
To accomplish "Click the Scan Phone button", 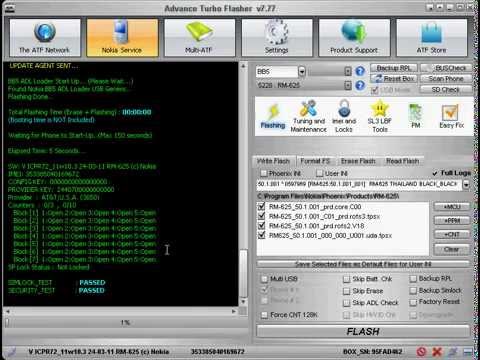I will tap(446, 79).
